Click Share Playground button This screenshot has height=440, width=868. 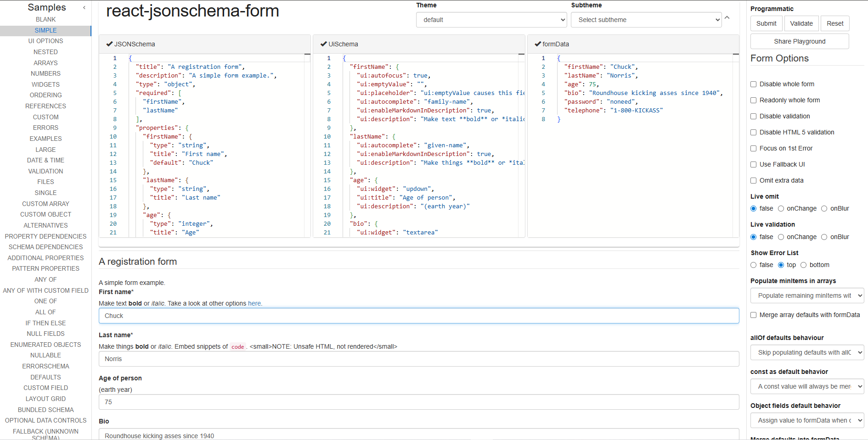click(800, 41)
